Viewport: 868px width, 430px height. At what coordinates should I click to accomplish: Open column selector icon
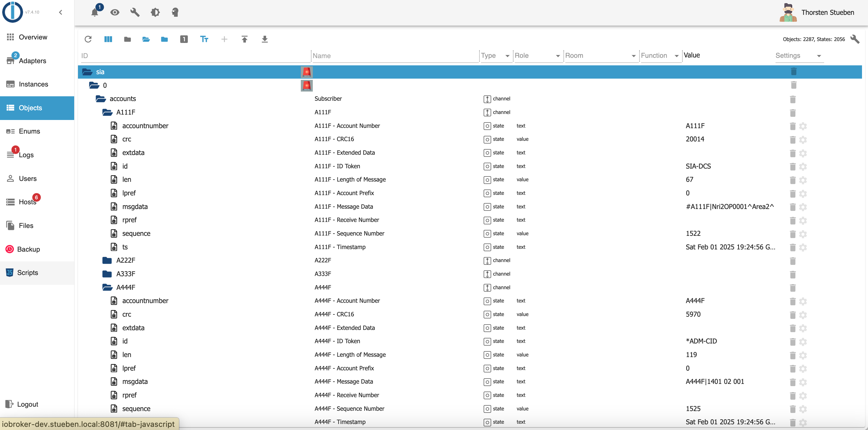(108, 39)
